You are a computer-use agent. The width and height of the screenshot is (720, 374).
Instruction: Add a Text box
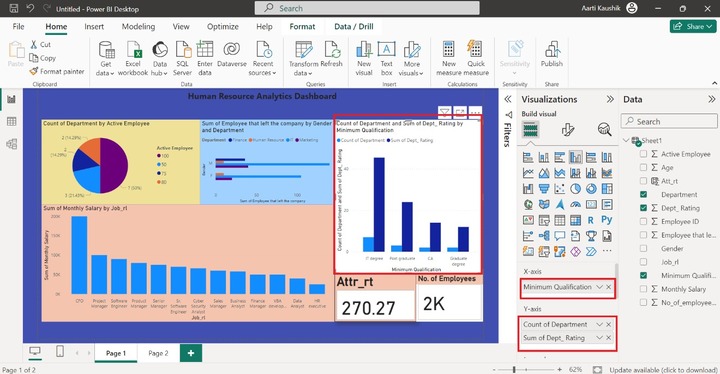click(x=387, y=58)
